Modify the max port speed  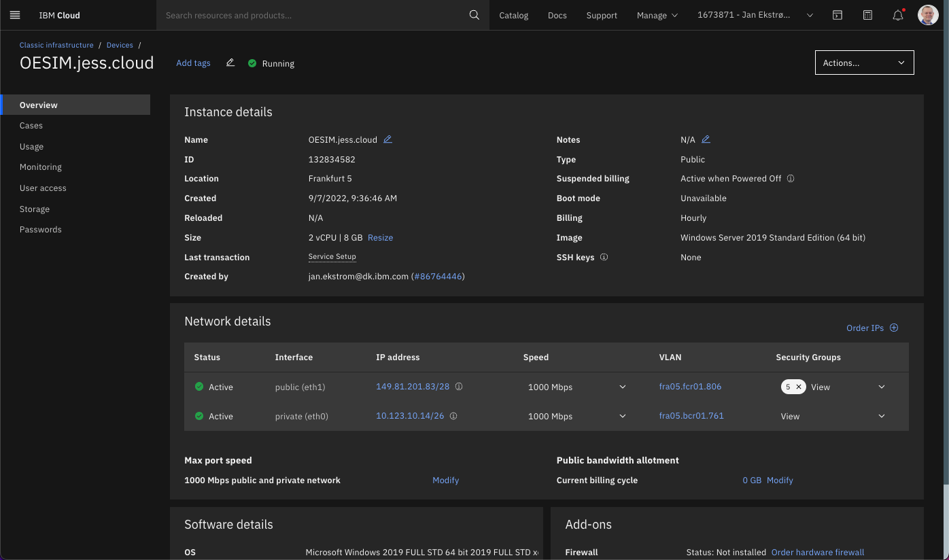[x=445, y=480]
